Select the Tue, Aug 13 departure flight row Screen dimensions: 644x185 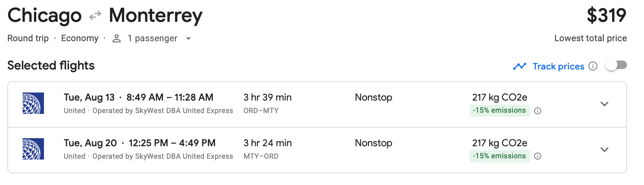click(299, 104)
